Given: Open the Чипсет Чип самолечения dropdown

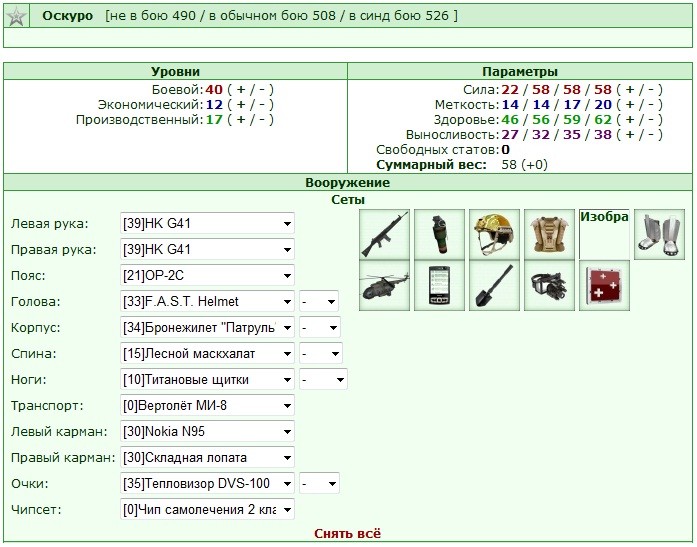Looking at the screenshot, I should click(207, 509).
